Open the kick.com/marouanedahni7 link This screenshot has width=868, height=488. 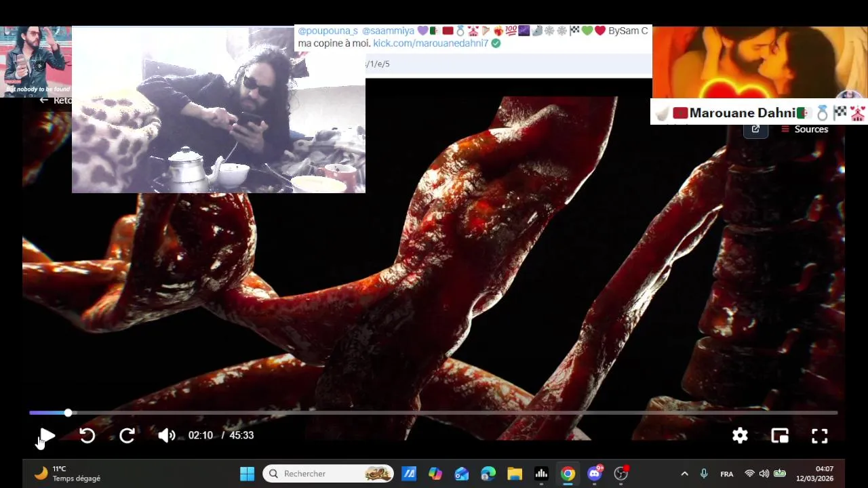tap(431, 43)
